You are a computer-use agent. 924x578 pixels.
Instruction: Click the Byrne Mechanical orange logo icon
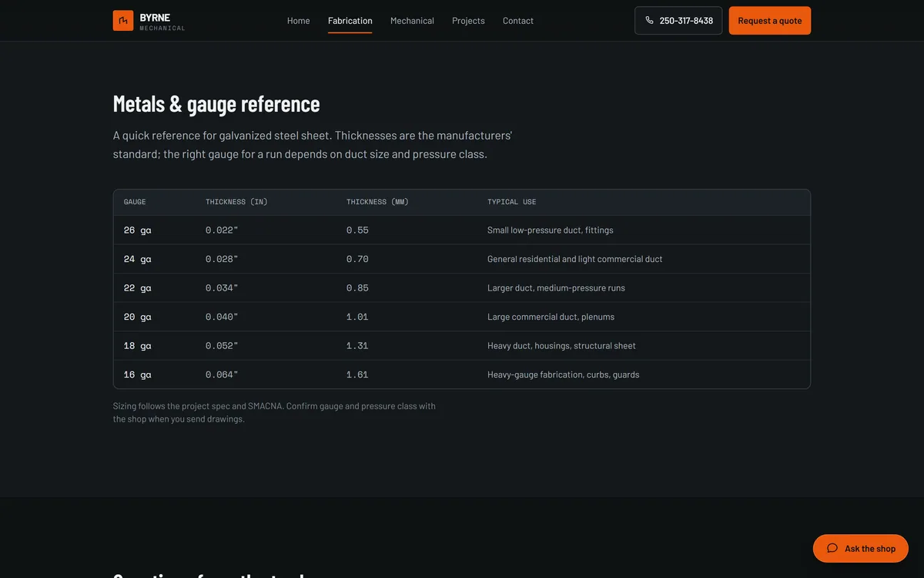123,21
